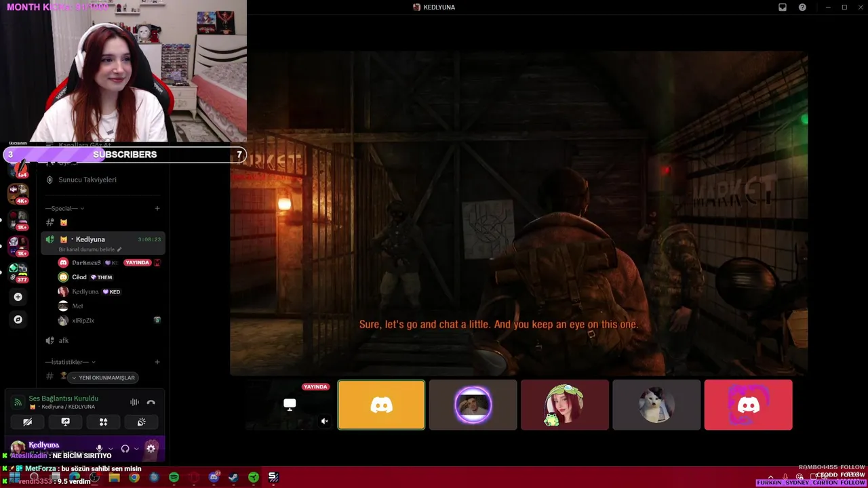Open Spotify from the taskbar
Viewport: 868px width, 488px height.
(x=174, y=478)
